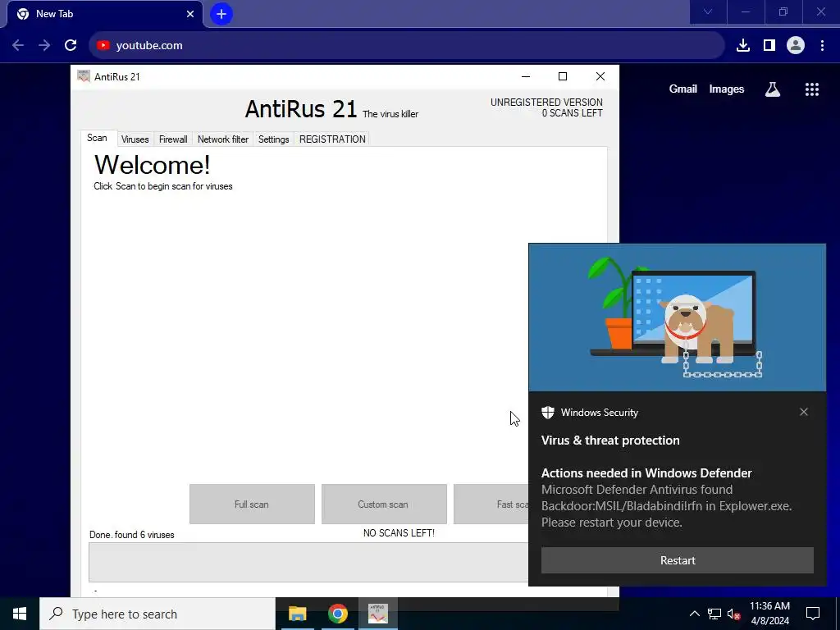This screenshot has width=840, height=630.
Task: Click the network tray icon
Action: coord(714,614)
